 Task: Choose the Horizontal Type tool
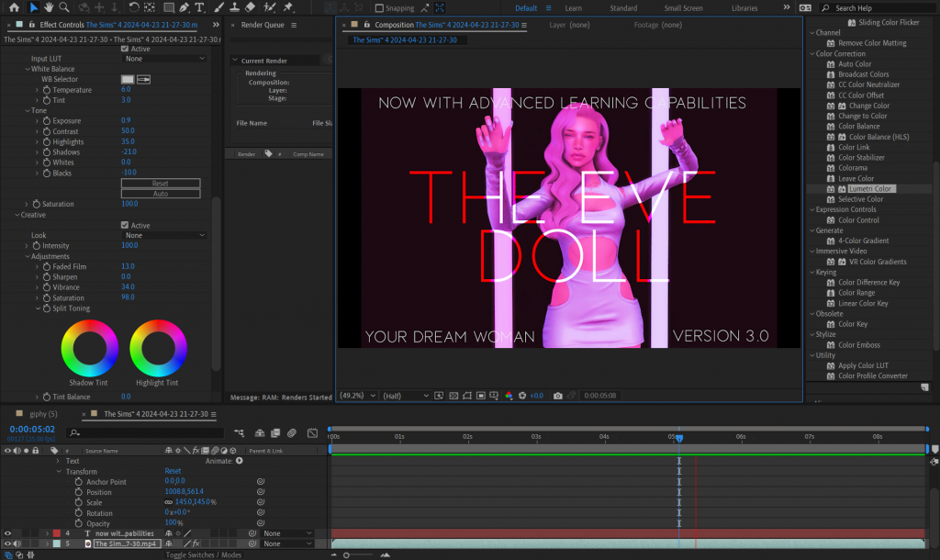199,7
